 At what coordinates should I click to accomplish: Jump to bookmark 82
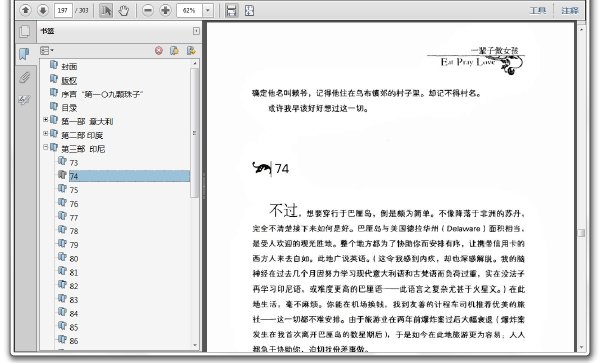pos(74,286)
